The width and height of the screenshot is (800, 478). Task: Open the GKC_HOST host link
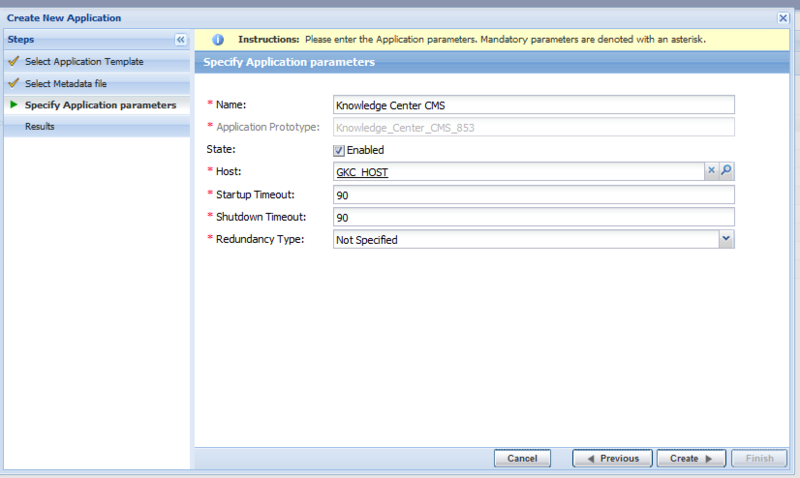[362, 172]
